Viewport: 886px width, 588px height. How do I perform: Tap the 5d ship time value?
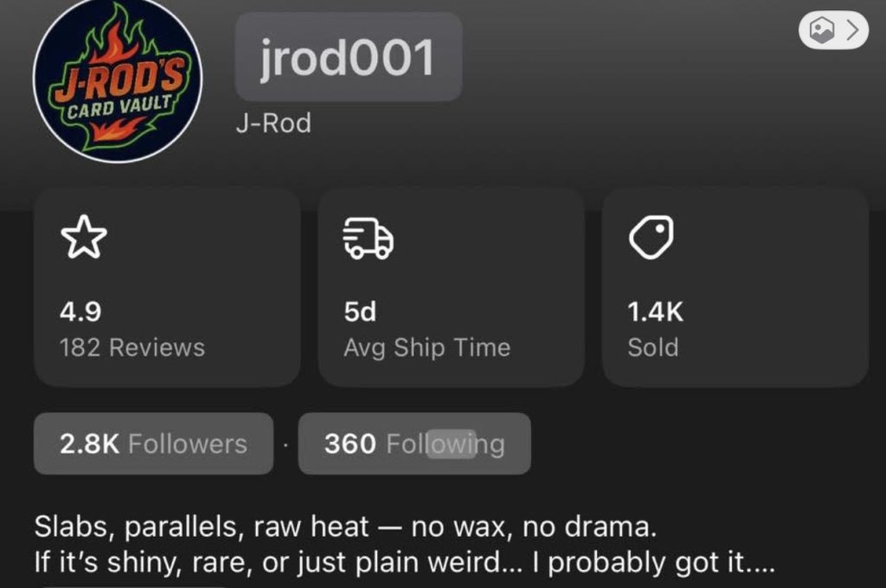[360, 312]
